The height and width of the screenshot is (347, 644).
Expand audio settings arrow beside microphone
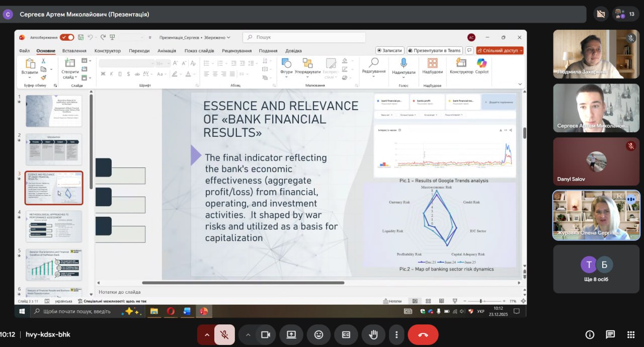206,335
